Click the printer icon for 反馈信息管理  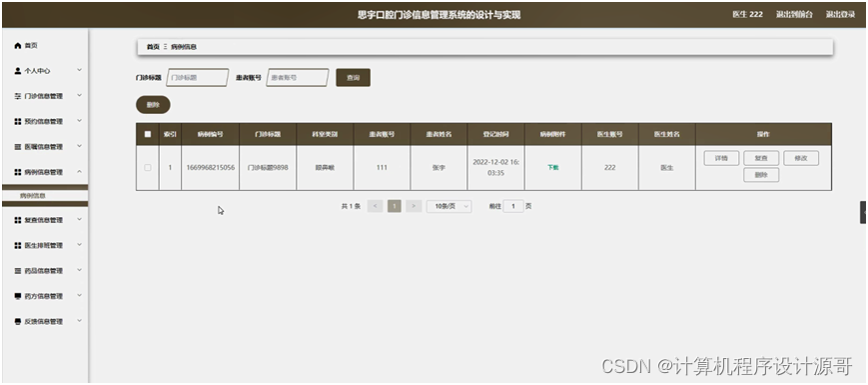tap(18, 321)
